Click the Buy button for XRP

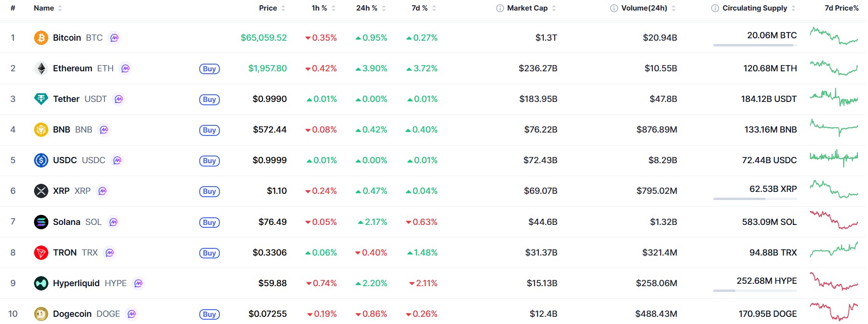tap(209, 191)
